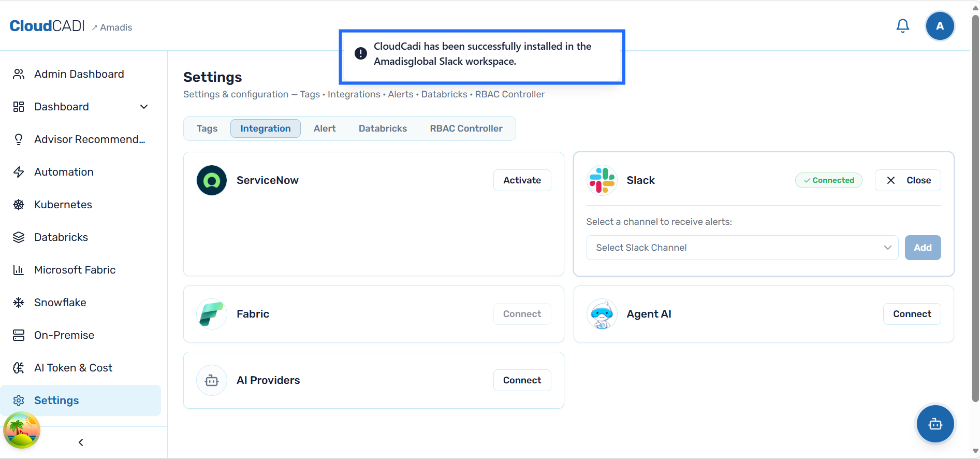This screenshot has width=980, height=459.
Task: Select the Integration tab
Action: (266, 128)
